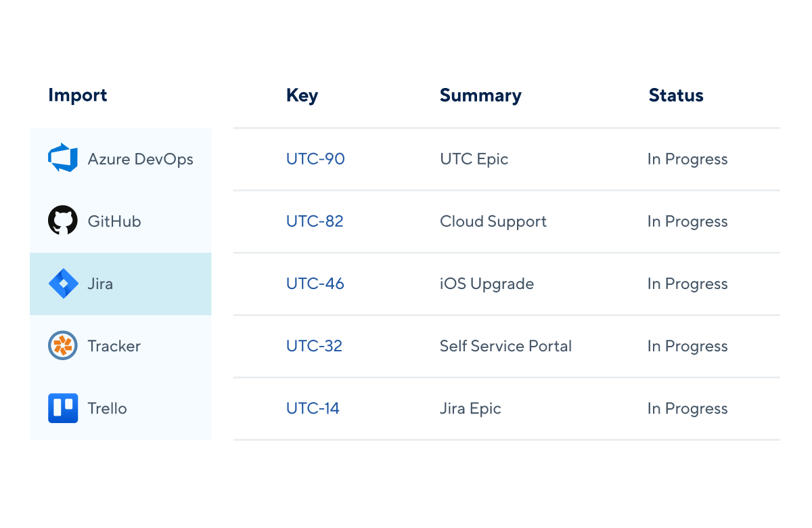Choose GitHub in the import list
The height and width of the screenshot is (528, 812).
[x=120, y=221]
